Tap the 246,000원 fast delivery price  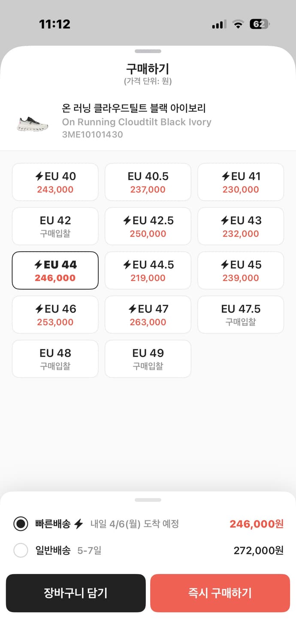256,524
